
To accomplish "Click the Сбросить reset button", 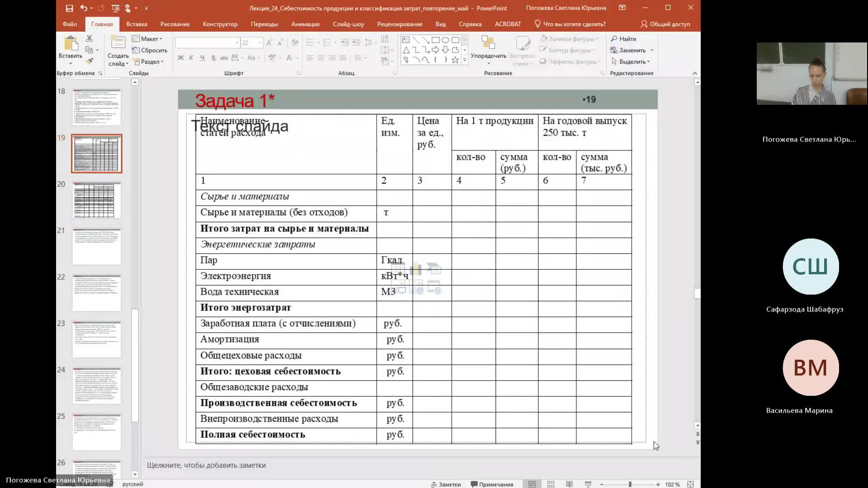I will click(150, 50).
